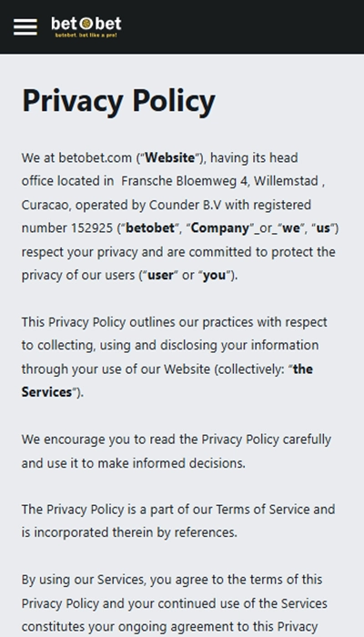364x637 pixels.
Task: Click the bold 'user' defined term
Action: (160, 275)
